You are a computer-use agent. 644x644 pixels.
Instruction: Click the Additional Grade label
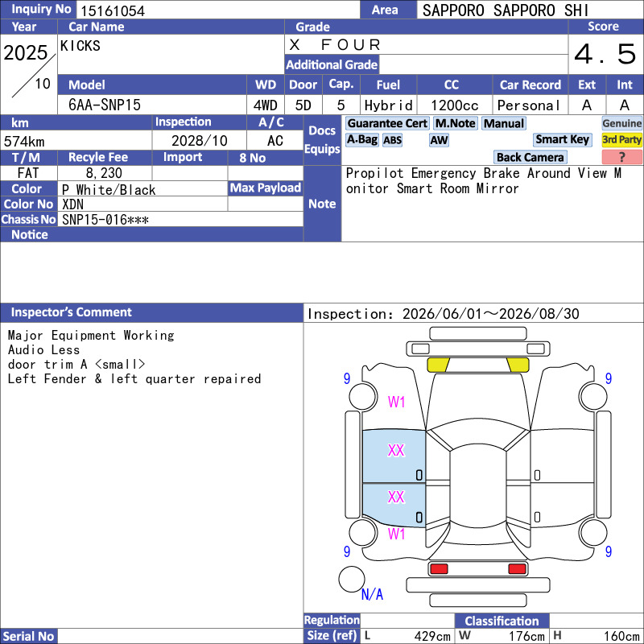coord(332,64)
